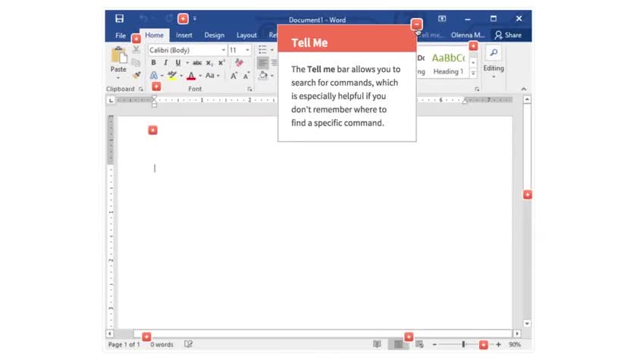Click the Tell me search box
This screenshot has width=643, height=364.
click(431, 35)
